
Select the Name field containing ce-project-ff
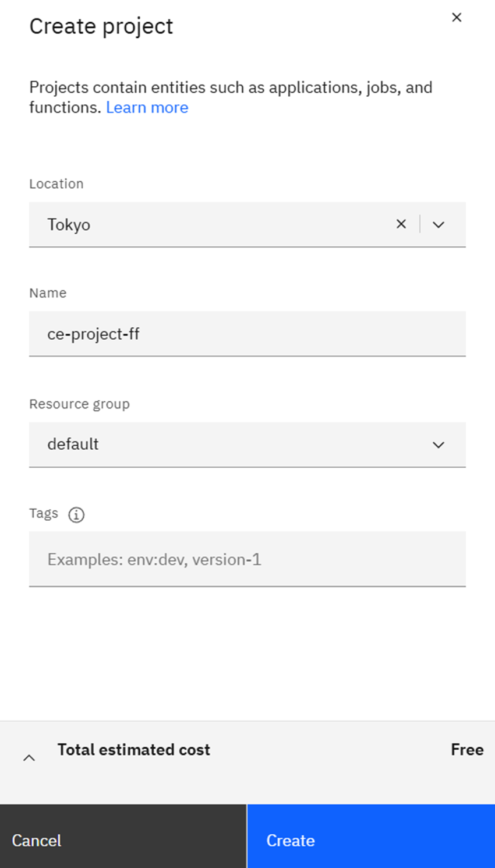click(x=247, y=333)
